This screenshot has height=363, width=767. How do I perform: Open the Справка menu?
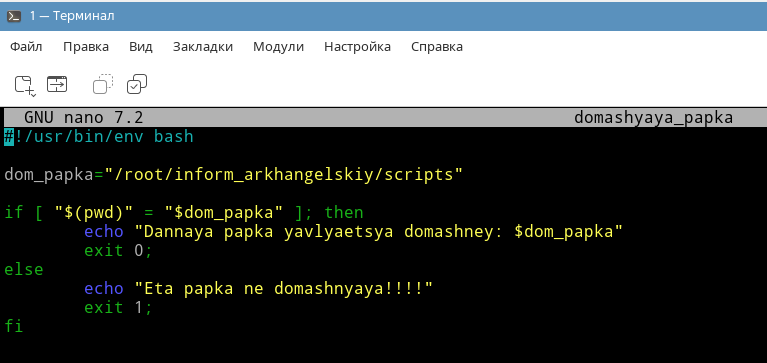pyautogui.click(x=437, y=47)
